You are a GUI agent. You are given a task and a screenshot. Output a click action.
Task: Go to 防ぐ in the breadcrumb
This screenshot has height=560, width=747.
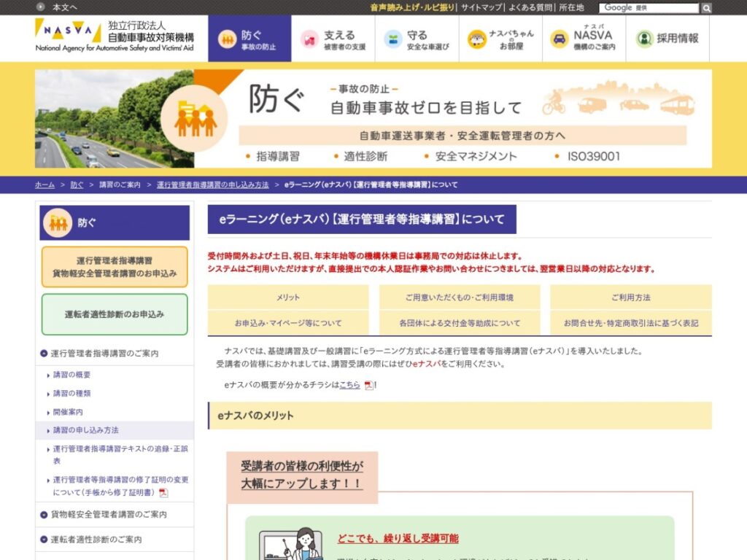point(77,184)
